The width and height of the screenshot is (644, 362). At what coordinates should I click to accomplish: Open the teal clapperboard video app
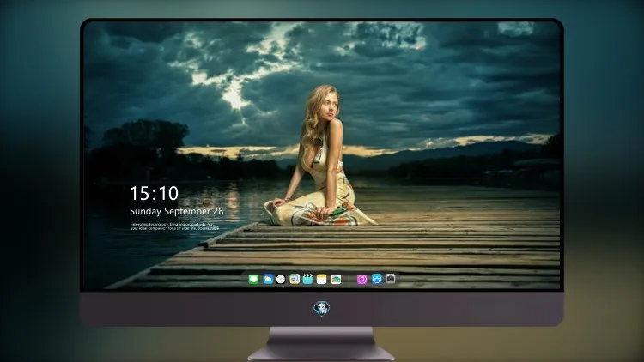coord(307,280)
